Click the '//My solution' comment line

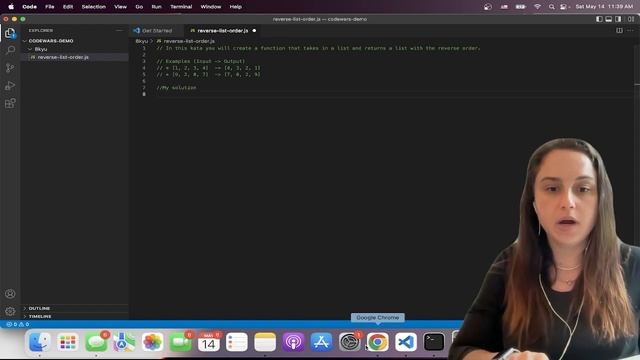coord(176,88)
